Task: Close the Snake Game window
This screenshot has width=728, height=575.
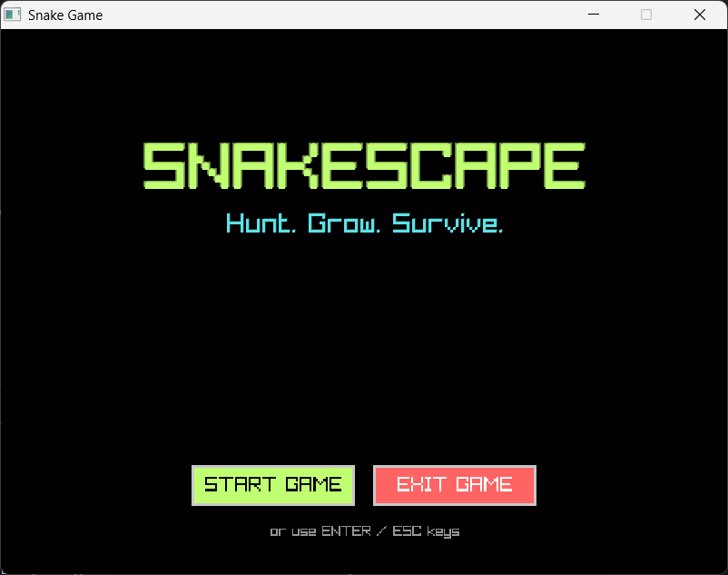Action: click(699, 15)
